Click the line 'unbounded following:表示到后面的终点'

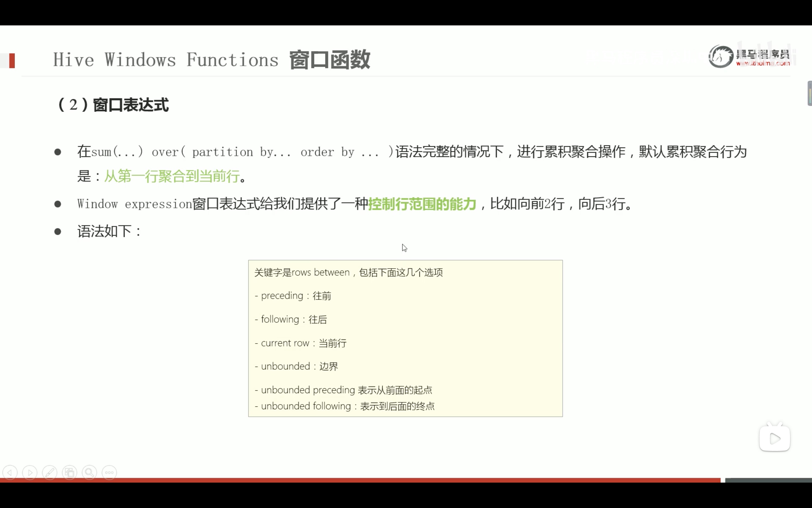click(348, 406)
